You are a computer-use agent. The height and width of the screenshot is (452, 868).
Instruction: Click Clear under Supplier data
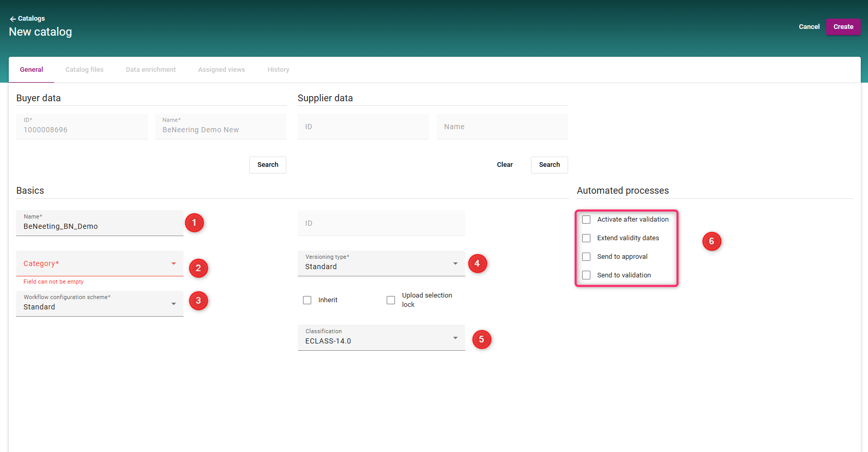coord(505,165)
